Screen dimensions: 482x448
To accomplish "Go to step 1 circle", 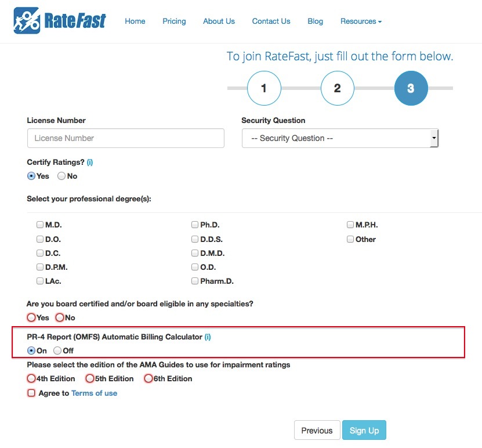I will [264, 88].
